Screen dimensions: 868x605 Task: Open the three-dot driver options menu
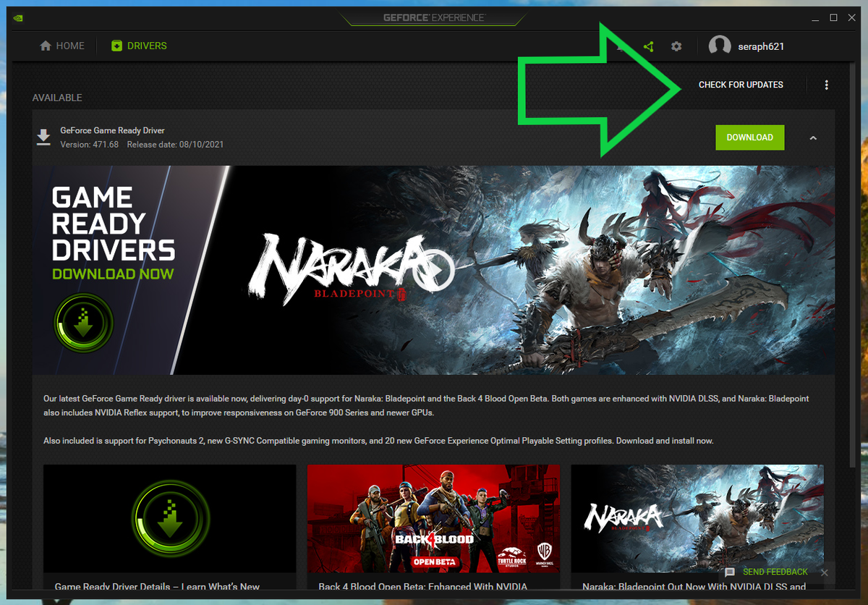point(827,85)
